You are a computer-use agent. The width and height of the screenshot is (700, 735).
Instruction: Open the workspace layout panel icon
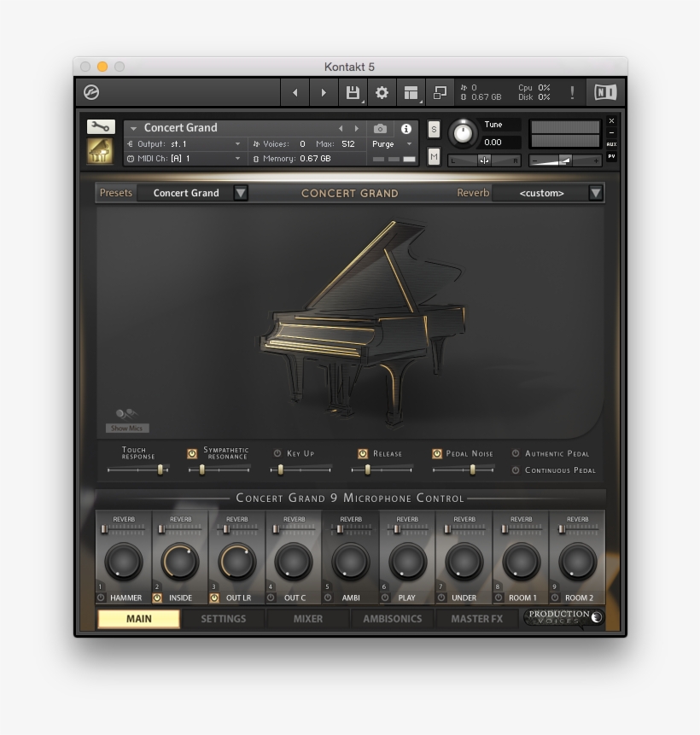click(411, 93)
